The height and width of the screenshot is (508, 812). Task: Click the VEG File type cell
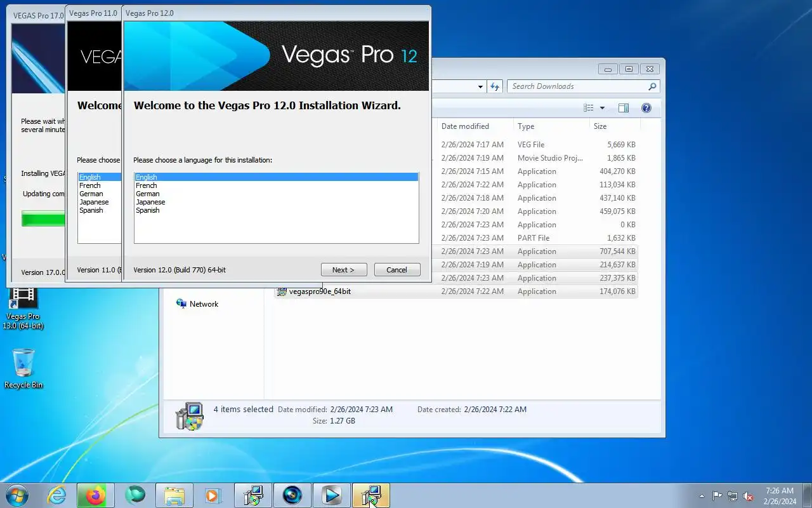point(531,145)
